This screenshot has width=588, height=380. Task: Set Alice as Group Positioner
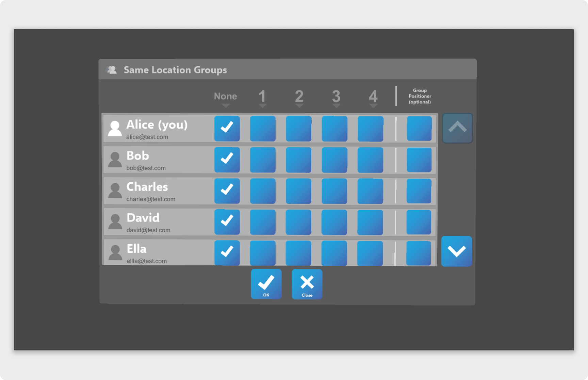click(419, 129)
